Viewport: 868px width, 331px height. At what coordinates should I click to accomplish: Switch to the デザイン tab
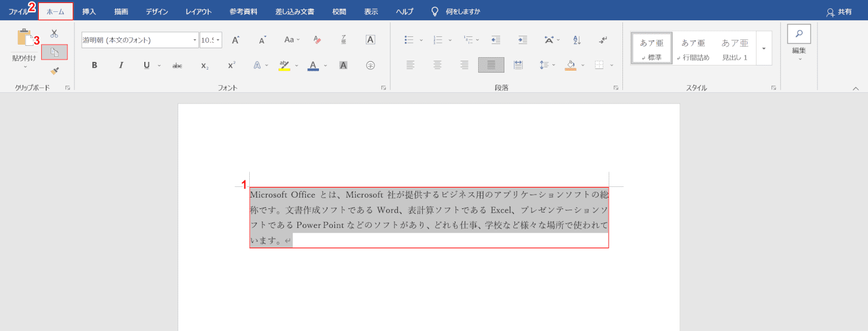(157, 11)
